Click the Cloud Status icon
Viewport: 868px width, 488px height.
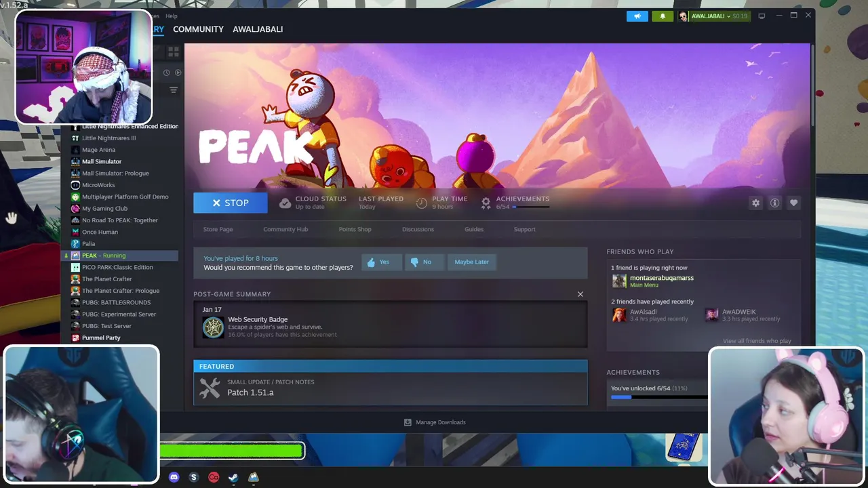tap(285, 203)
